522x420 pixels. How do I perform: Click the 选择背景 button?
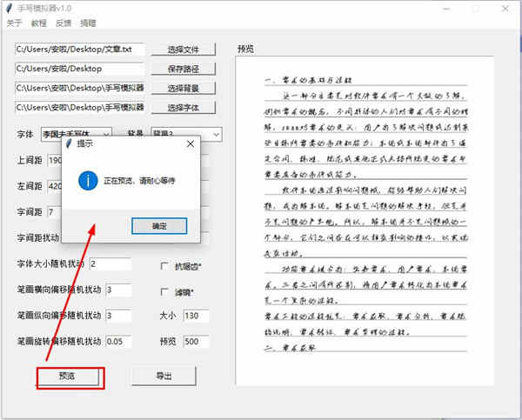coord(184,88)
